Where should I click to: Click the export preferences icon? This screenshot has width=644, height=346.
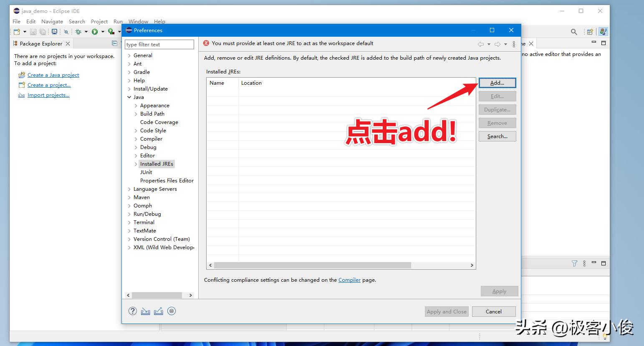tap(159, 311)
